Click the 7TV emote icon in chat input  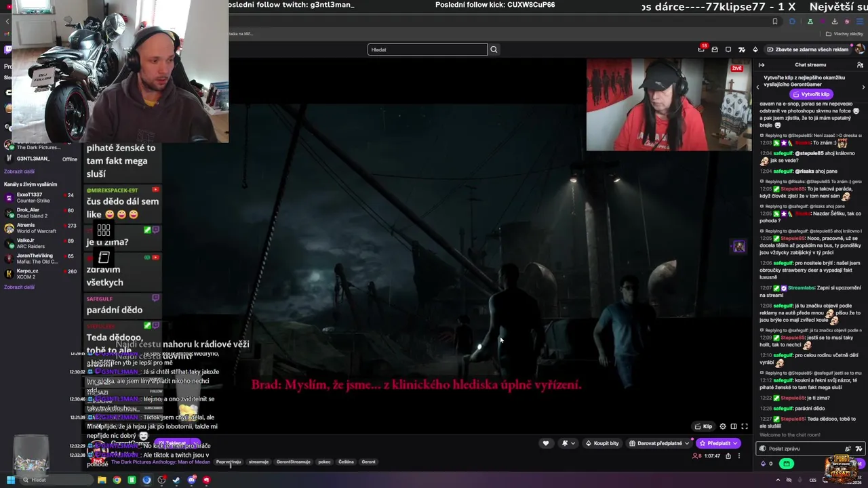pos(859,449)
